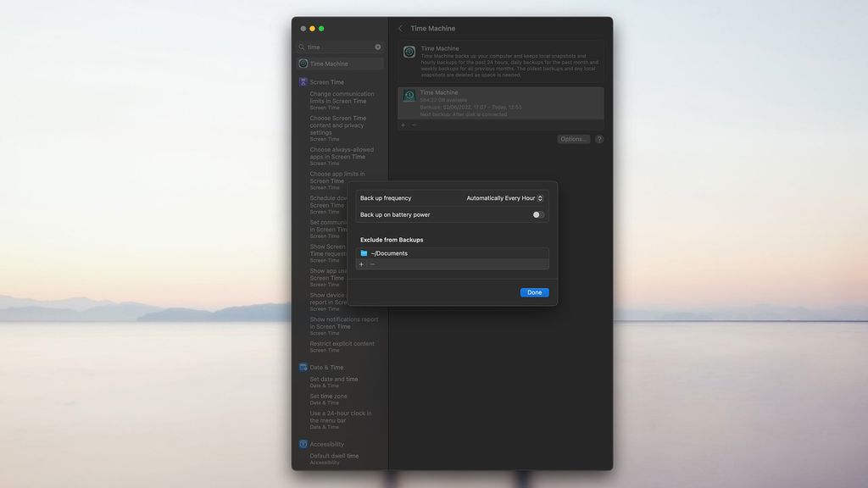This screenshot has width=868, height=488.
Task: Click the Time Machine clock icon in description
Action: coord(409,52)
